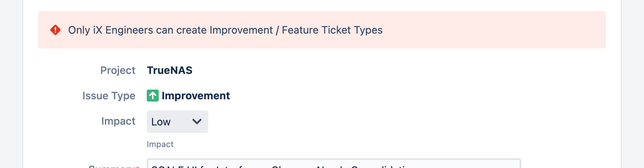The width and height of the screenshot is (644, 168).
Task: Click the TrueNAS project name
Action: (170, 70)
